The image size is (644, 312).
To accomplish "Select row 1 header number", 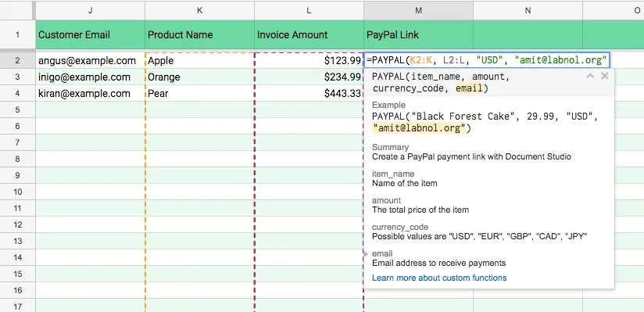I will click(17, 34).
